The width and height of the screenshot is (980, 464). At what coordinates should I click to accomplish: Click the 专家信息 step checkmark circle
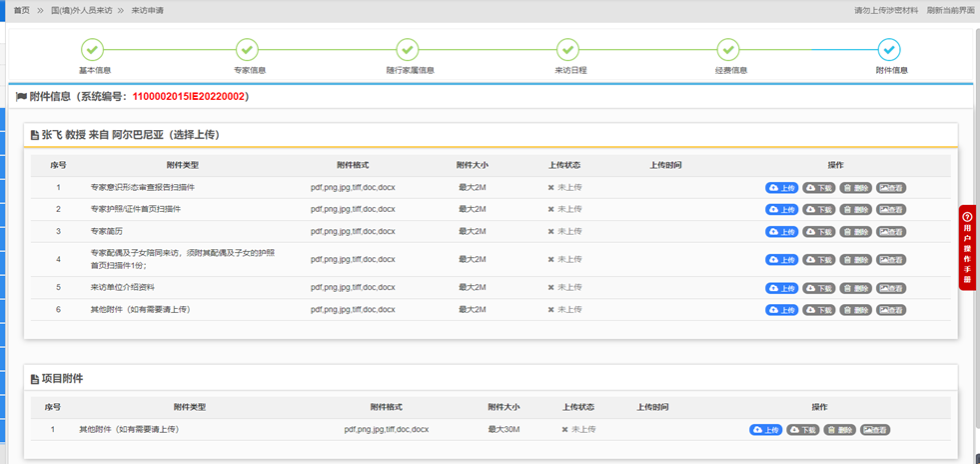247,49
